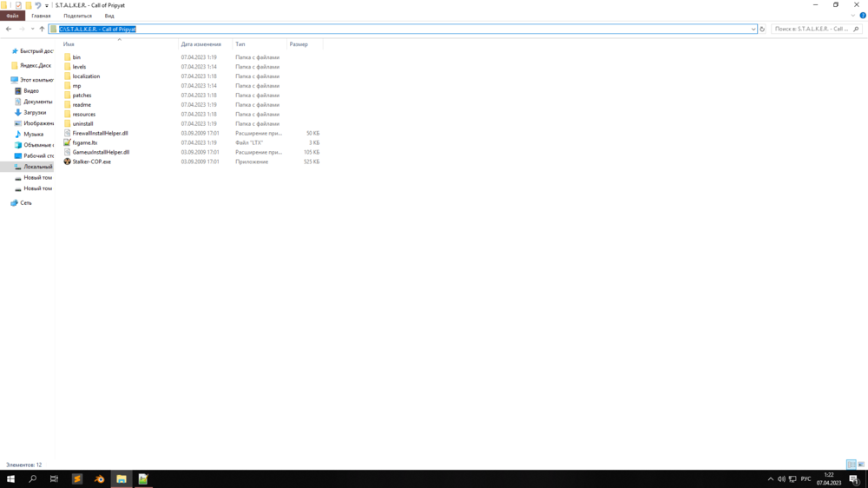
Task: Sort by Размер column header
Action: [x=299, y=44]
